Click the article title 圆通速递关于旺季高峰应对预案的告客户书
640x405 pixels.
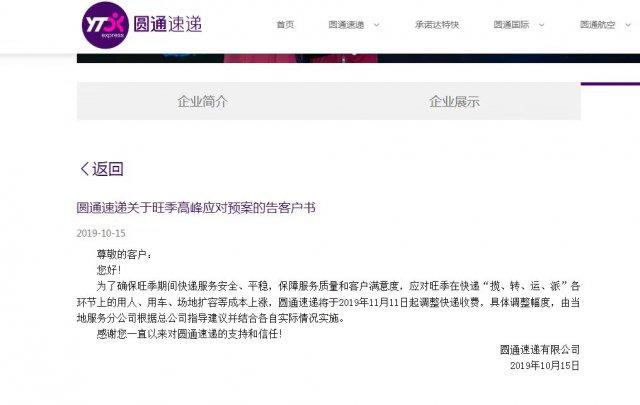tap(196, 208)
